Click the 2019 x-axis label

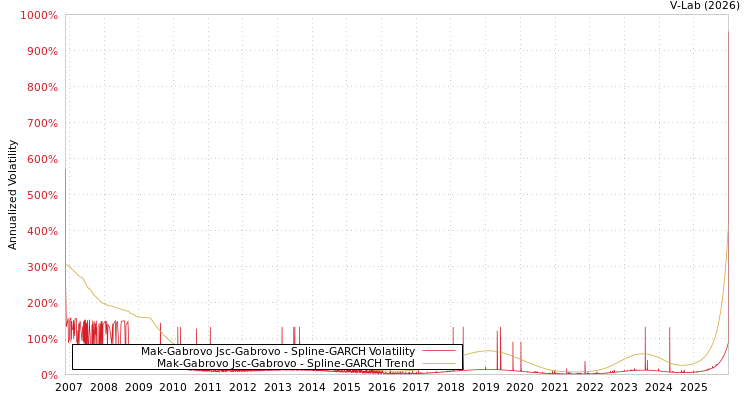(x=485, y=387)
